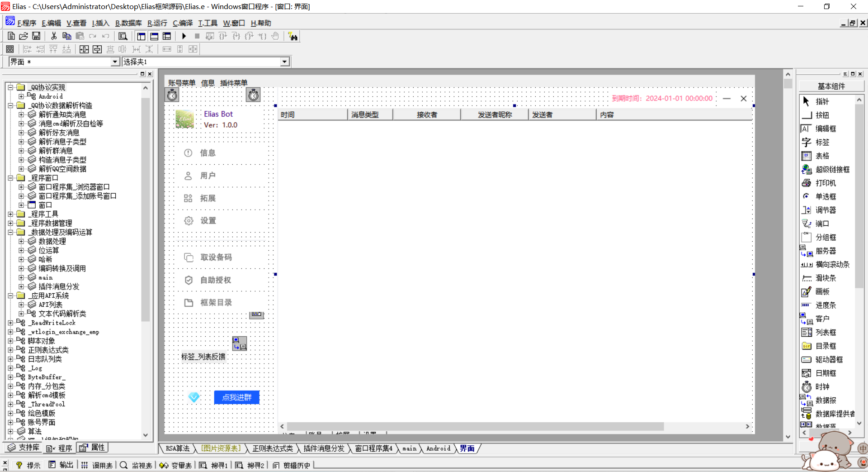The width and height of the screenshot is (868, 472).
Task: Click the Run program play icon
Action: tap(184, 36)
